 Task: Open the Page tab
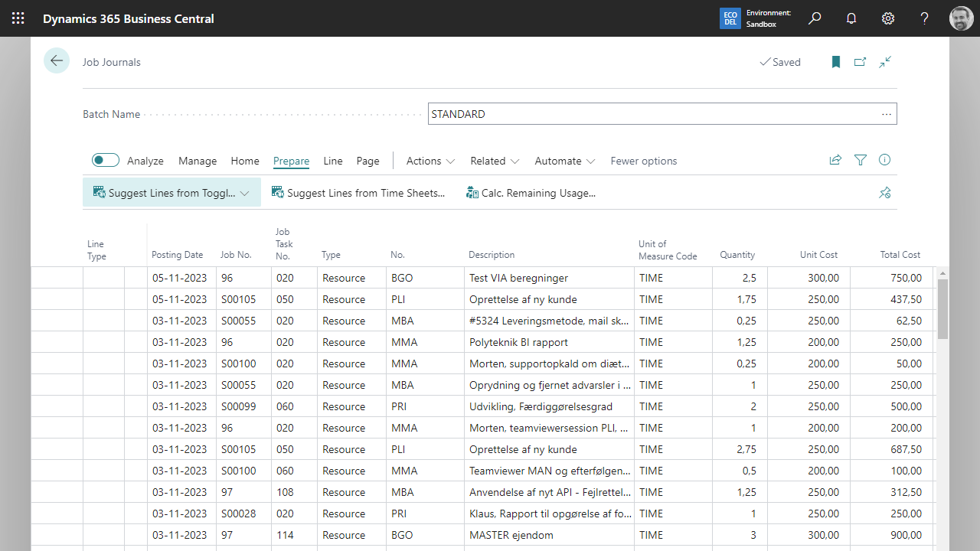click(x=367, y=161)
